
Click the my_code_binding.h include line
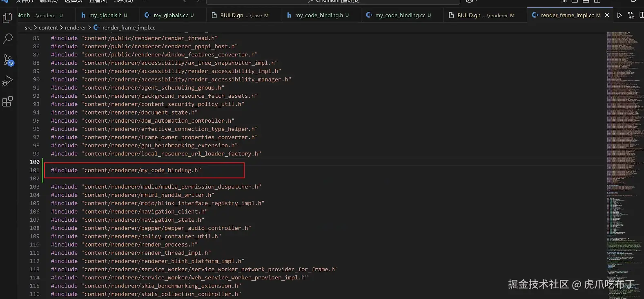[126, 170]
